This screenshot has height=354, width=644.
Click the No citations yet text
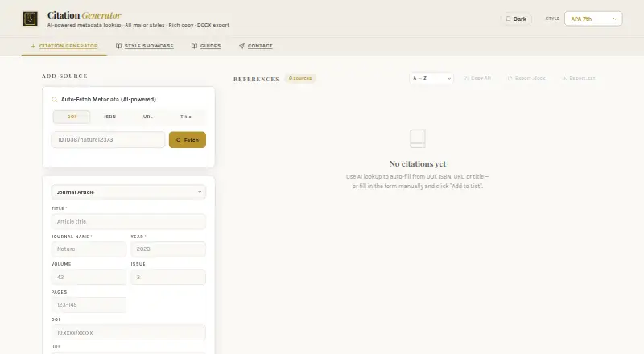(418, 164)
